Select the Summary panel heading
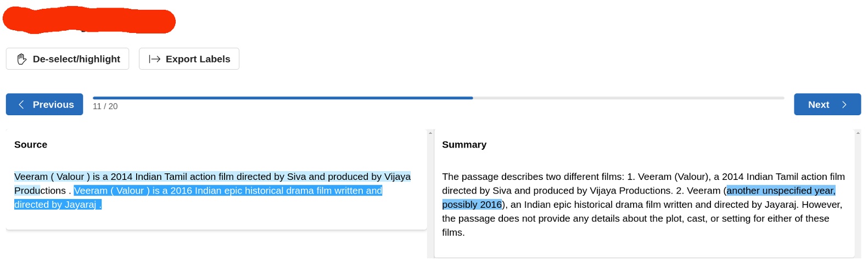This screenshot has height=260, width=868. (464, 145)
